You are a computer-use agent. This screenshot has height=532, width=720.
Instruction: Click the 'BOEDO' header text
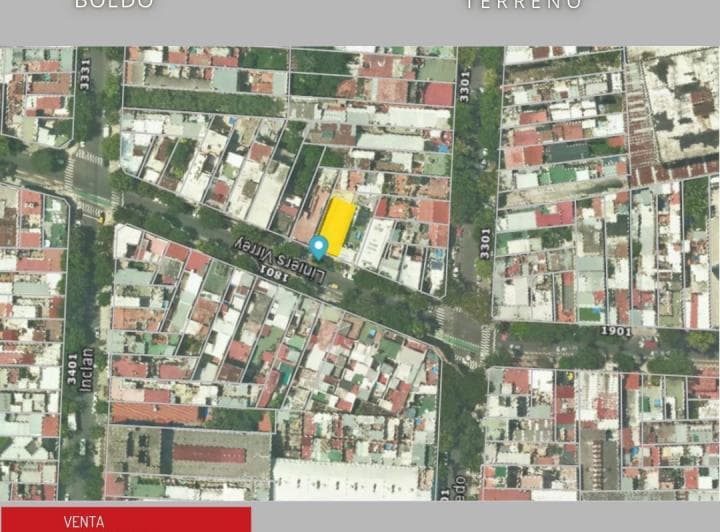(x=114, y=4)
